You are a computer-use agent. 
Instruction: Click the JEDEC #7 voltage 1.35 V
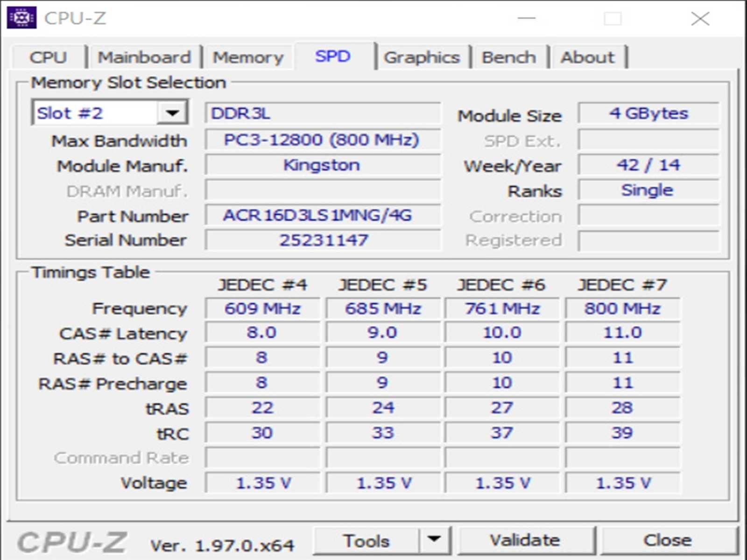[622, 483]
